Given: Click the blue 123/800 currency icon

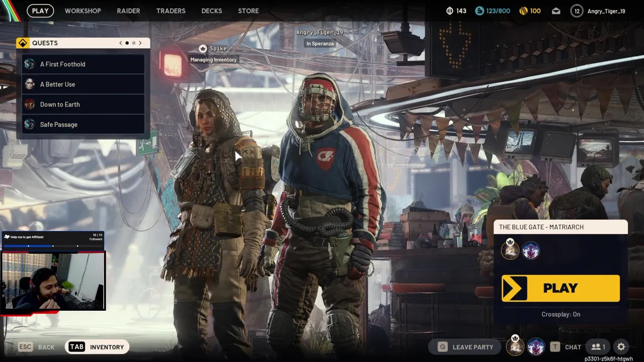Looking at the screenshot, I should pyautogui.click(x=479, y=11).
